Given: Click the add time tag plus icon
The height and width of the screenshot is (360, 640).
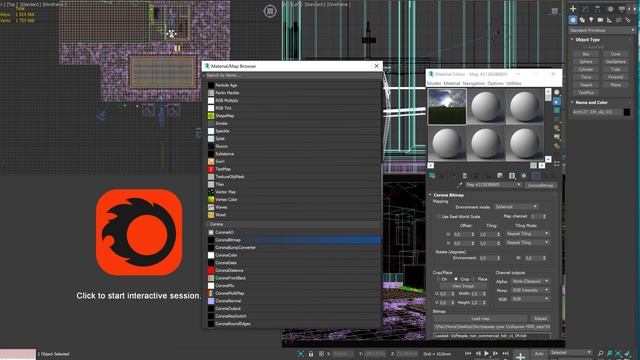Looking at the screenshot, I should tap(520, 356).
